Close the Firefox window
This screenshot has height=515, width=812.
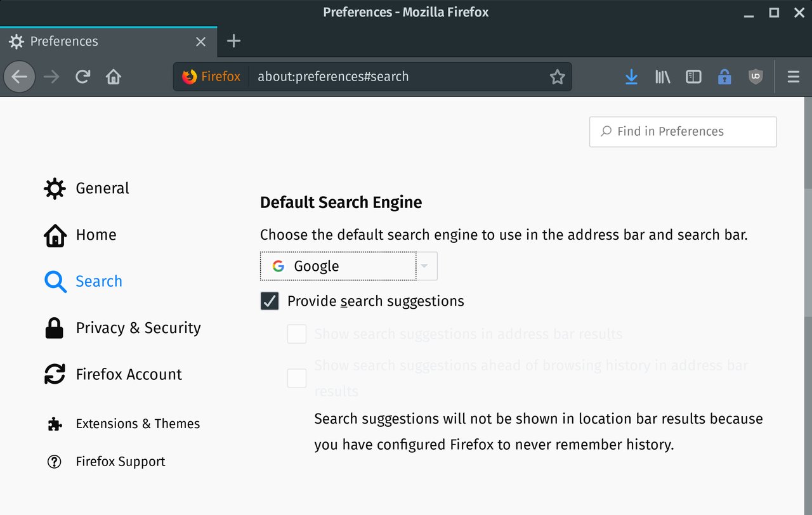click(798, 12)
